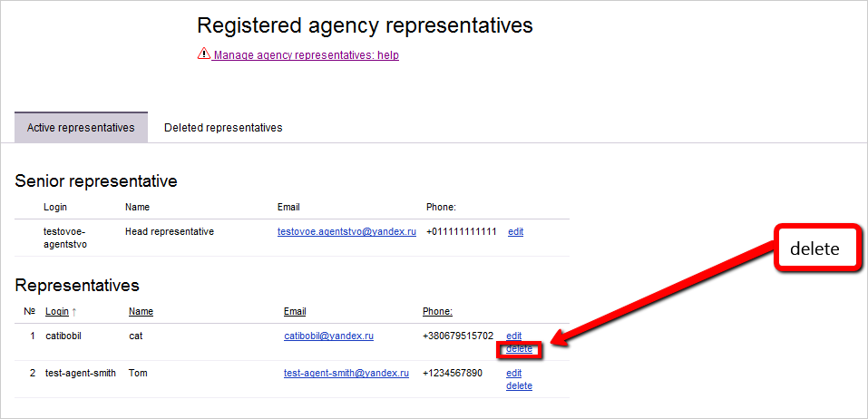
Task: Click the ascending sort arrow by Login
Action: click(73, 312)
